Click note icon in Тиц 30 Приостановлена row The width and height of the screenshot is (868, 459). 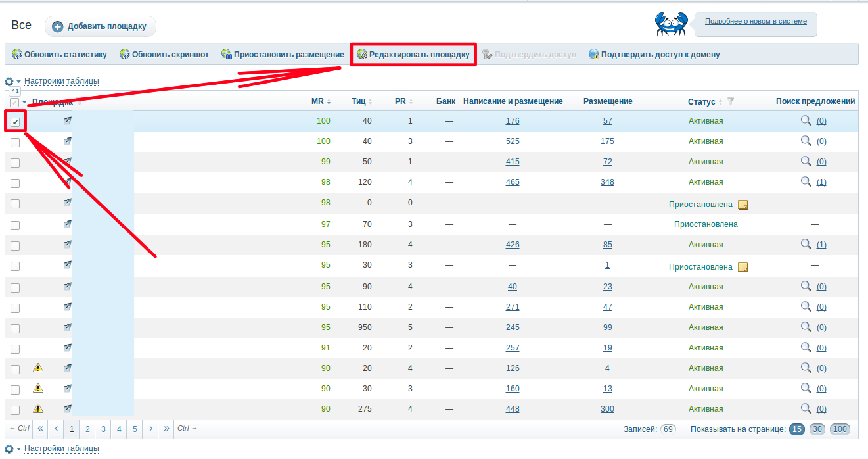(x=743, y=267)
